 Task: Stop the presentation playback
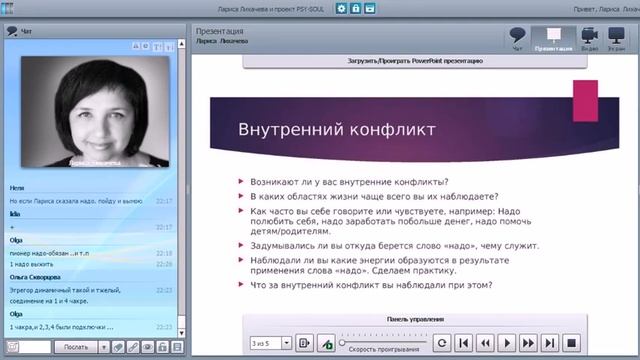click(571, 343)
